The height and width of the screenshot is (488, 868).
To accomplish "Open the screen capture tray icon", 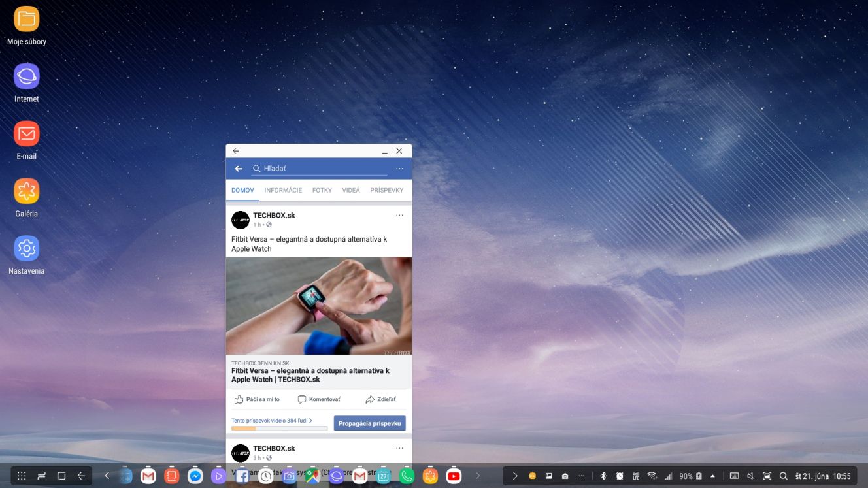I will tap(767, 476).
